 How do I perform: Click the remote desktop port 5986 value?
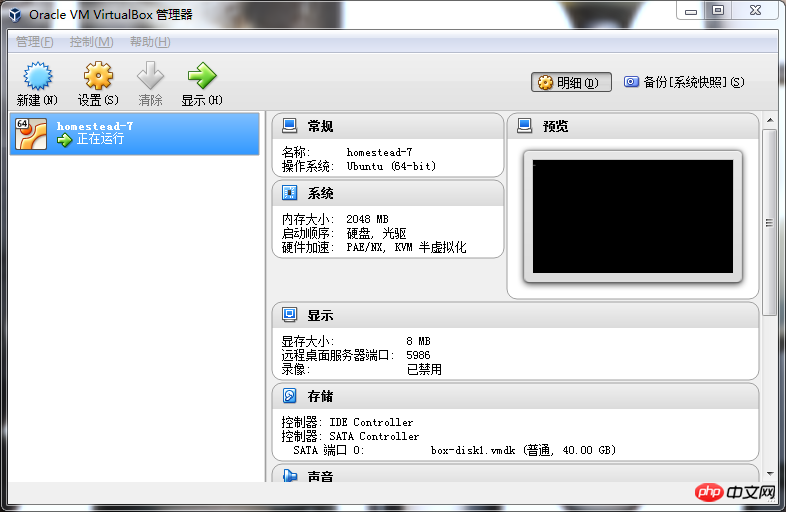click(418, 355)
